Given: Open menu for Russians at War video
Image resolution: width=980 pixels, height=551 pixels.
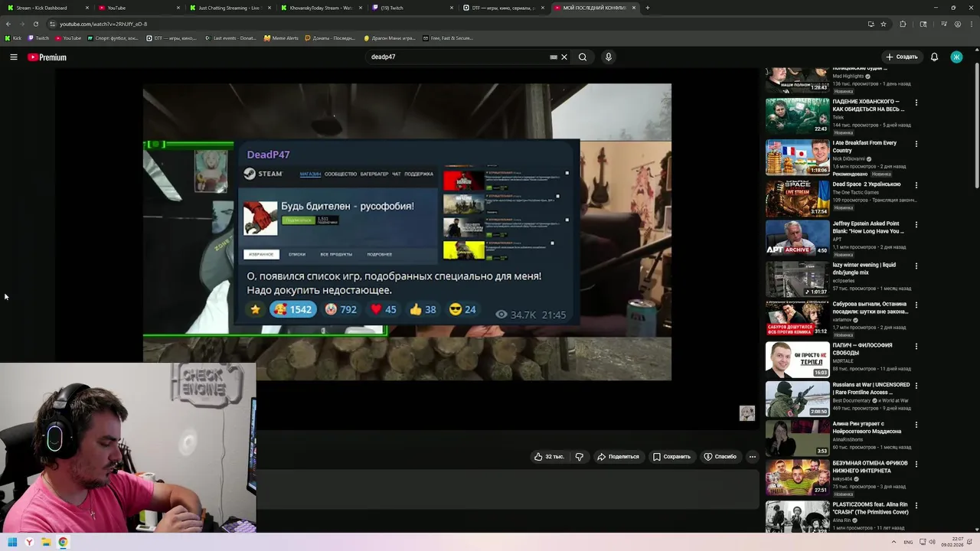Looking at the screenshot, I should coord(916,386).
